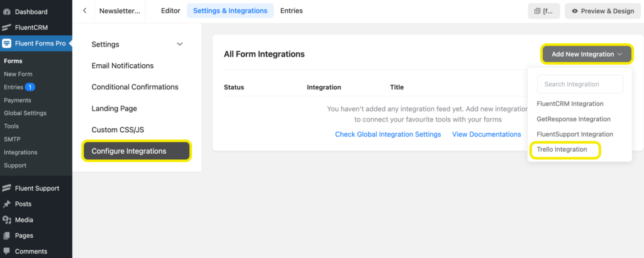Go back using the left chevron arrow
This screenshot has height=258, width=644.
tap(84, 11)
